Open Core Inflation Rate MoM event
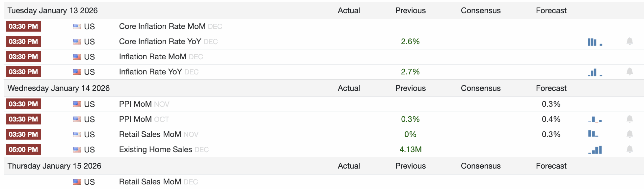This screenshot has width=644, height=189. pyautogui.click(x=162, y=26)
